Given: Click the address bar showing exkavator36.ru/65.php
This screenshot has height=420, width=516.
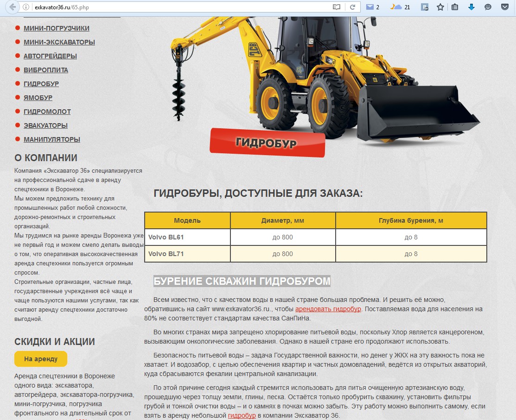Looking at the screenshot, I should 181,7.
